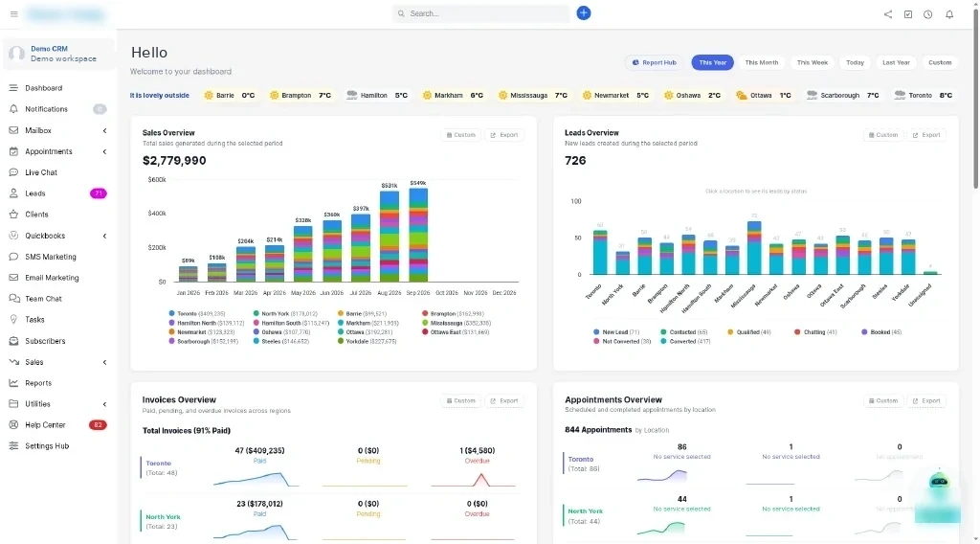Toggle Yorkdale legend in Sales chart

(367, 341)
